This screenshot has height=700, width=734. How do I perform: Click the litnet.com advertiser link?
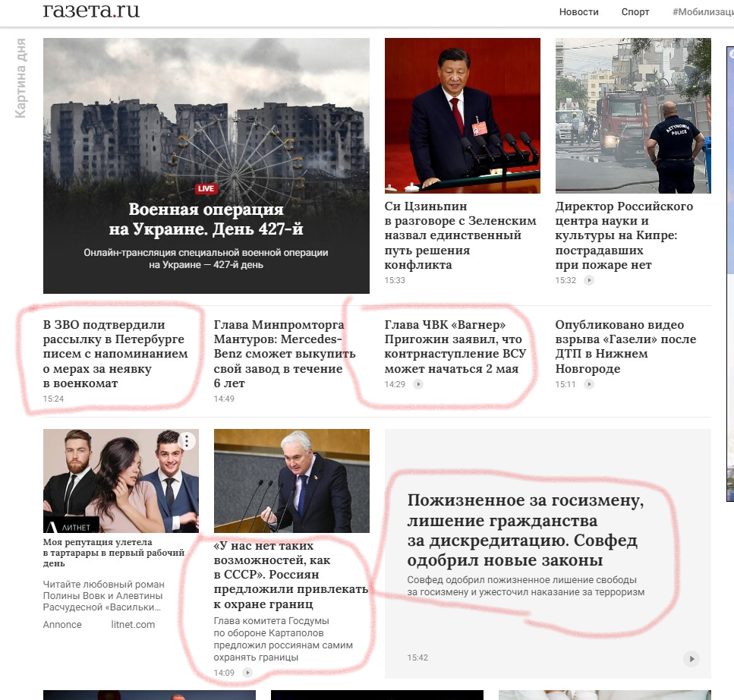click(x=133, y=624)
